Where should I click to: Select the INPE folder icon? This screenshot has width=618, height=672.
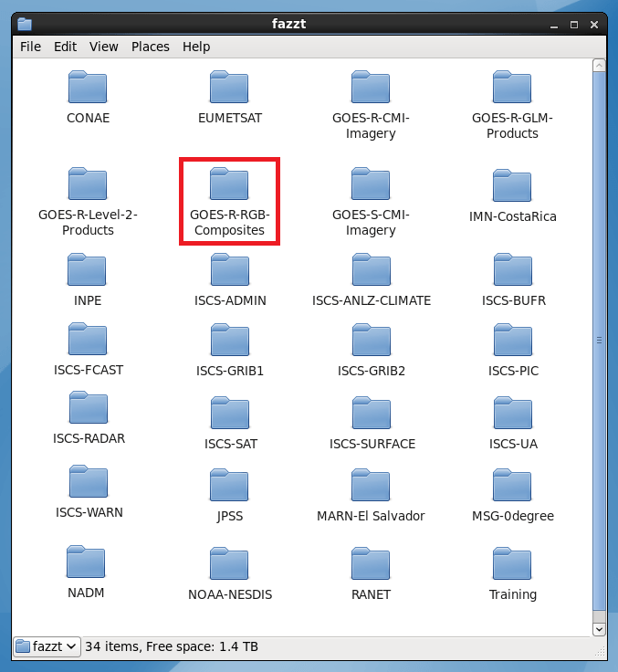(87, 269)
